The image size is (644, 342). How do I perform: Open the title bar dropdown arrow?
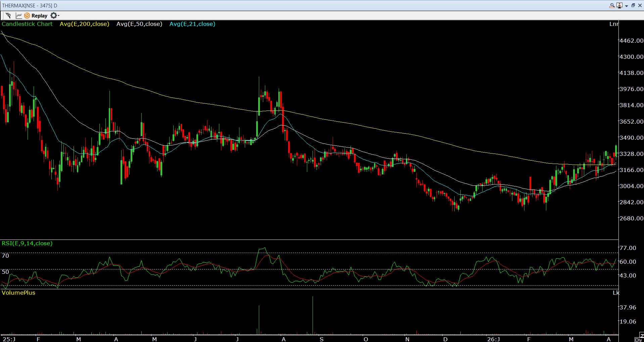click(627, 6)
